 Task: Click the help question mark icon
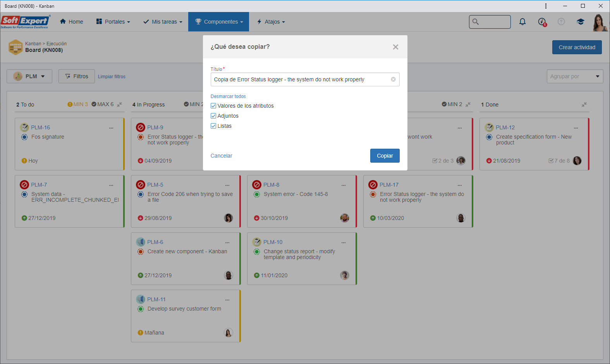(561, 22)
